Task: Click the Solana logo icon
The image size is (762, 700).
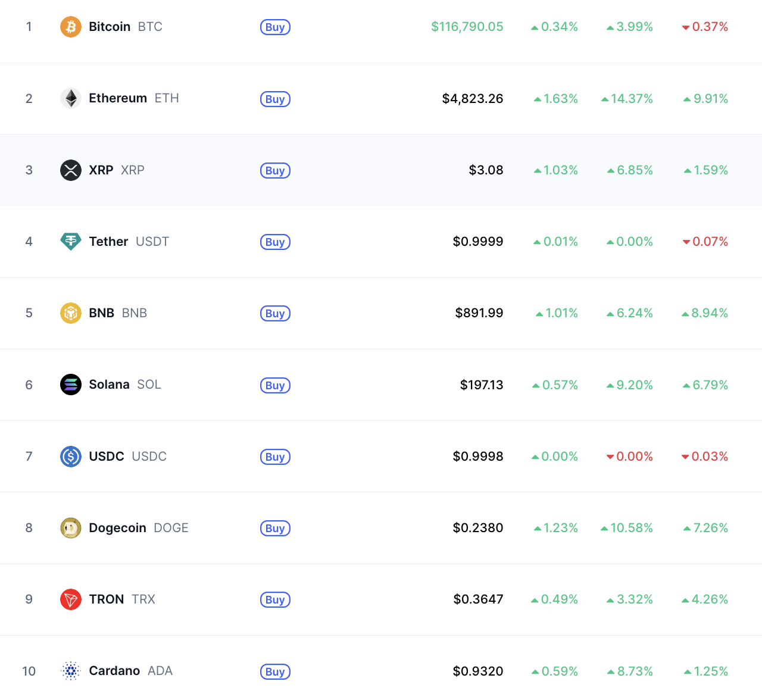Action: click(71, 385)
